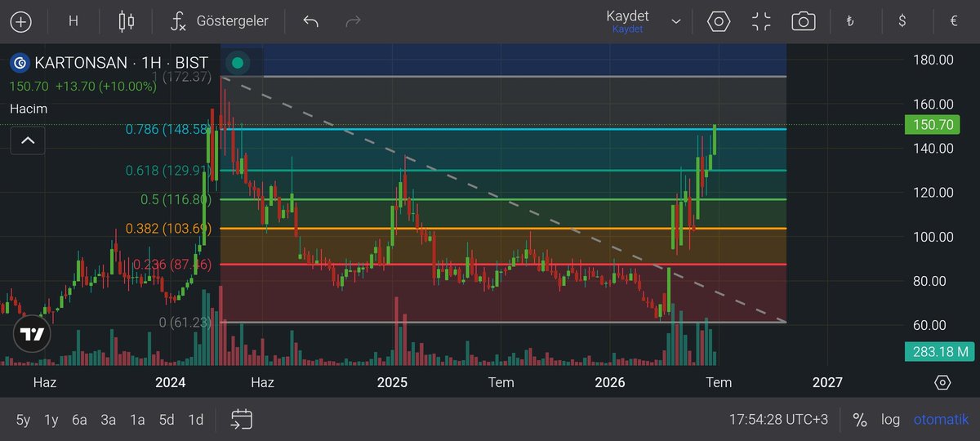Viewport: 980px width, 441px height.
Task: Select the 5d time range
Action: 167,420
